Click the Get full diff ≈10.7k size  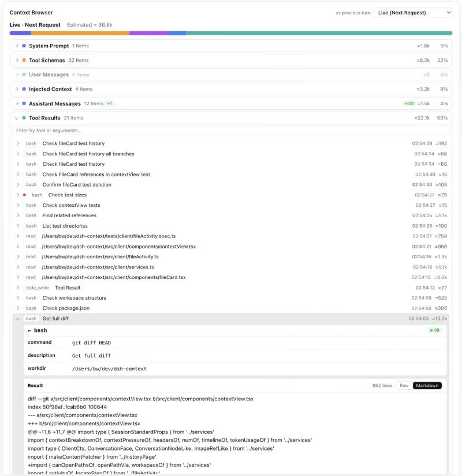[x=439, y=319]
